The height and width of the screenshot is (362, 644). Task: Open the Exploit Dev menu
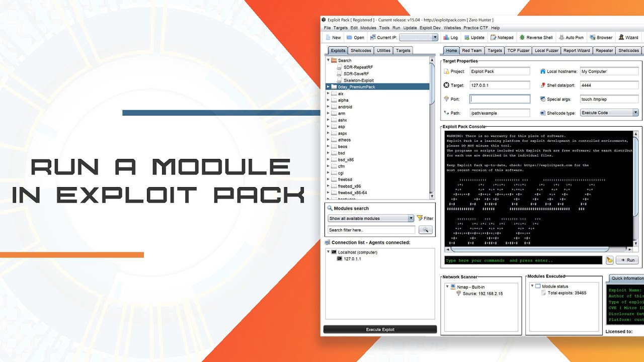click(x=430, y=28)
